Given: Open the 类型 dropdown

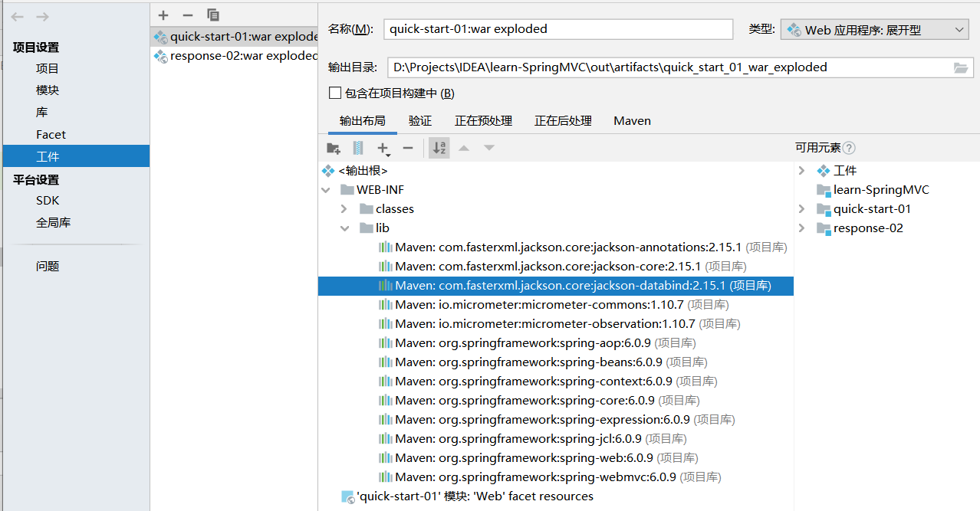Looking at the screenshot, I should 875,30.
